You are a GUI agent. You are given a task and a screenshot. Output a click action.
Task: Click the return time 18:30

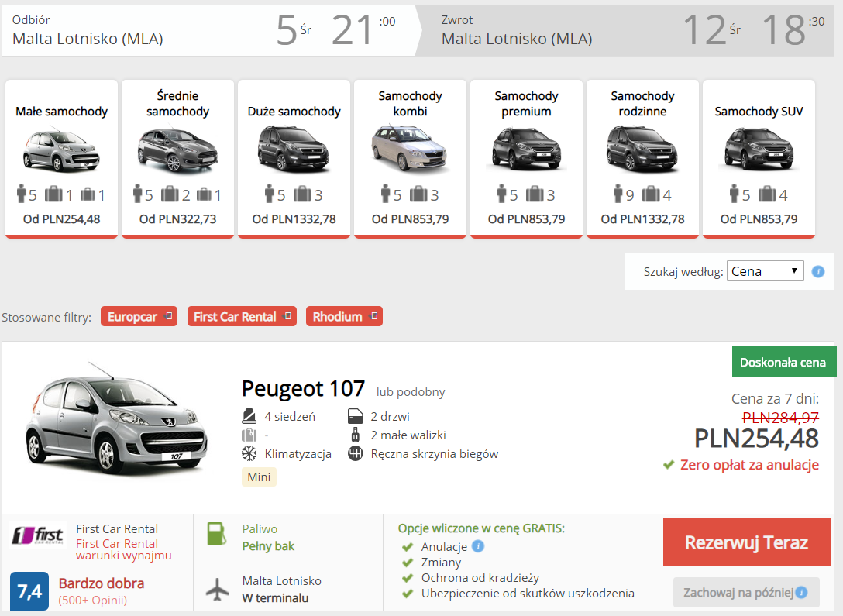pyautogui.click(x=793, y=30)
